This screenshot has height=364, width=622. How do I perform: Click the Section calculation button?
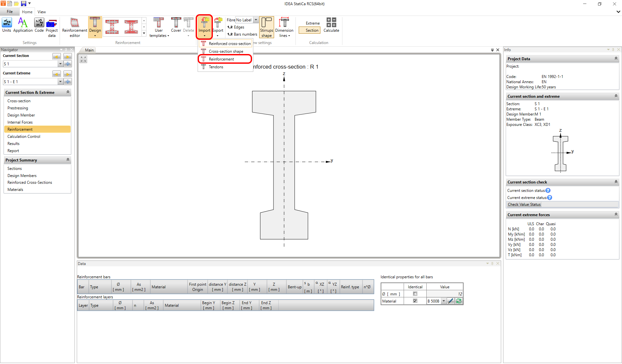tap(312, 30)
